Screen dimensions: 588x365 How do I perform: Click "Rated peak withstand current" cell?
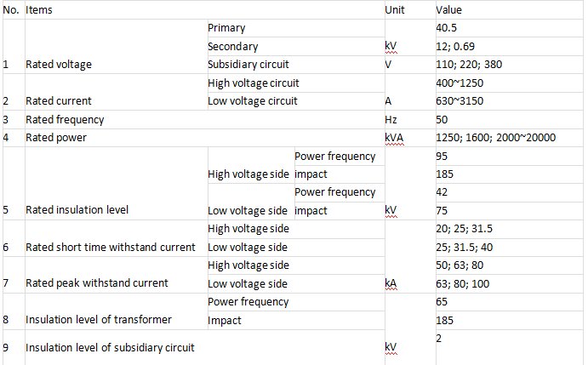(x=96, y=282)
